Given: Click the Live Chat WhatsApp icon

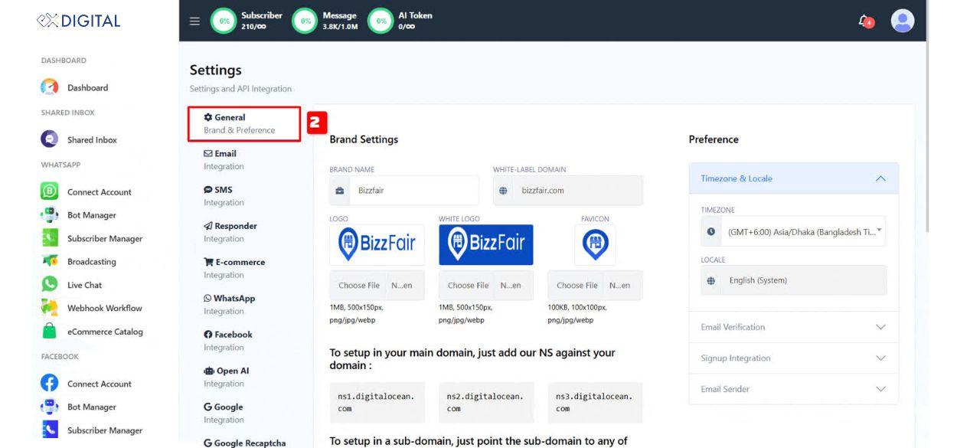Looking at the screenshot, I should [50, 284].
